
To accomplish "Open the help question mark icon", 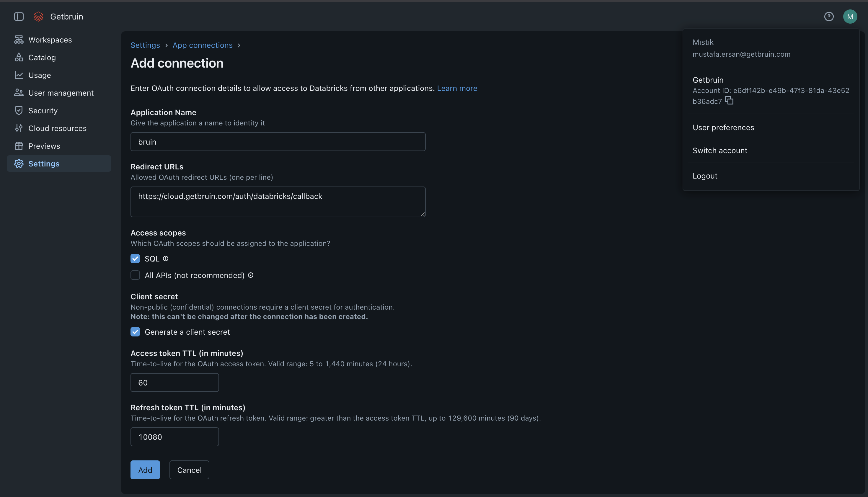I will point(829,17).
